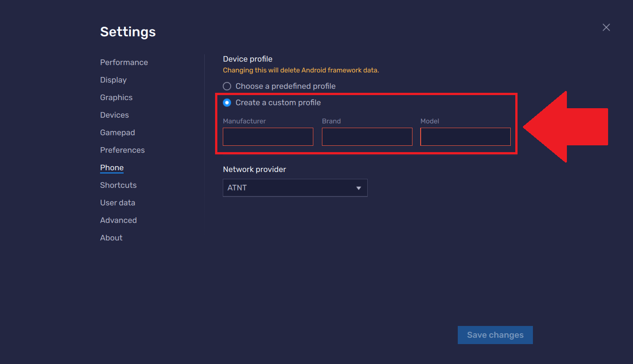Select 'Choose a predefined profile' radio button

[227, 86]
